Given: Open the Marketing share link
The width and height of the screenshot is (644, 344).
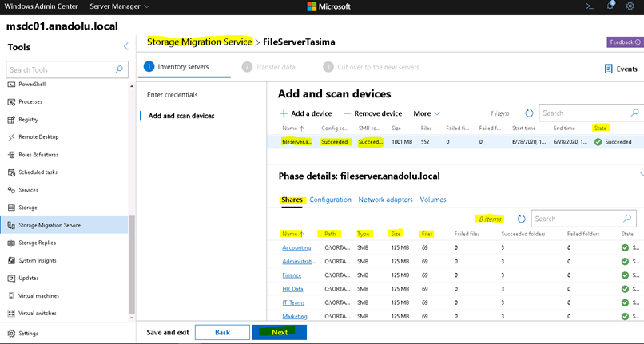Looking at the screenshot, I should coord(295,317).
